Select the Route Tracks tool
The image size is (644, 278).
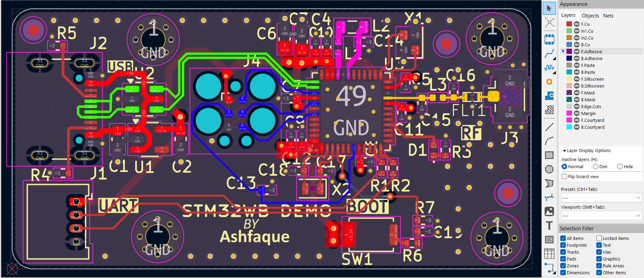[549, 54]
